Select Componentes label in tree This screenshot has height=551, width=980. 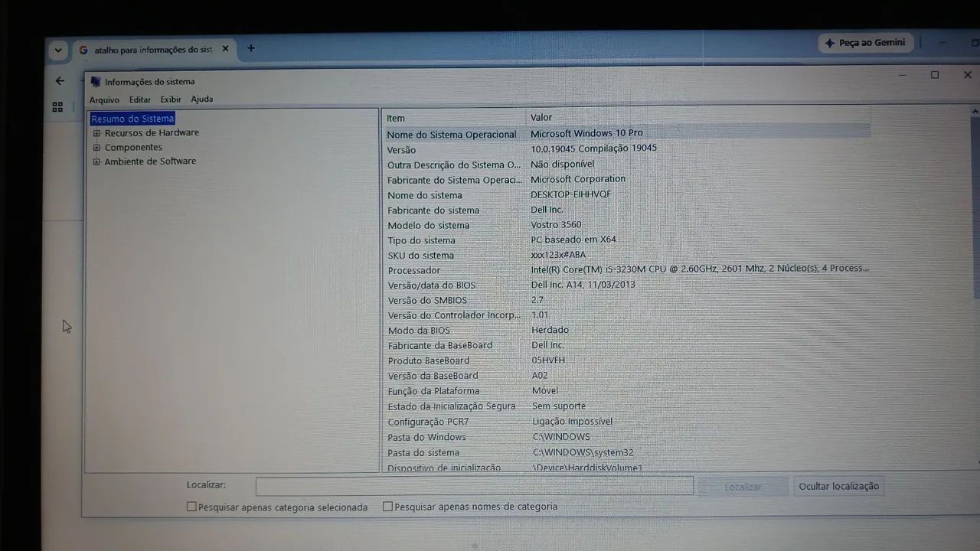(133, 147)
